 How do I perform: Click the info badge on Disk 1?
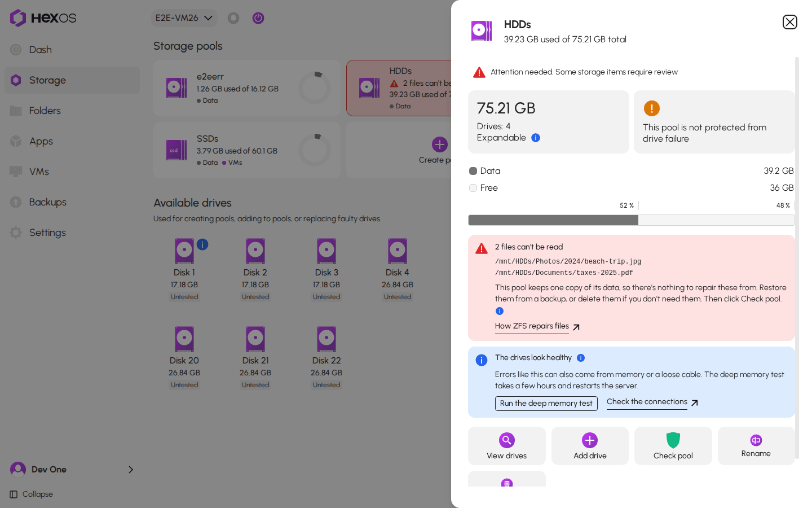[x=202, y=244]
